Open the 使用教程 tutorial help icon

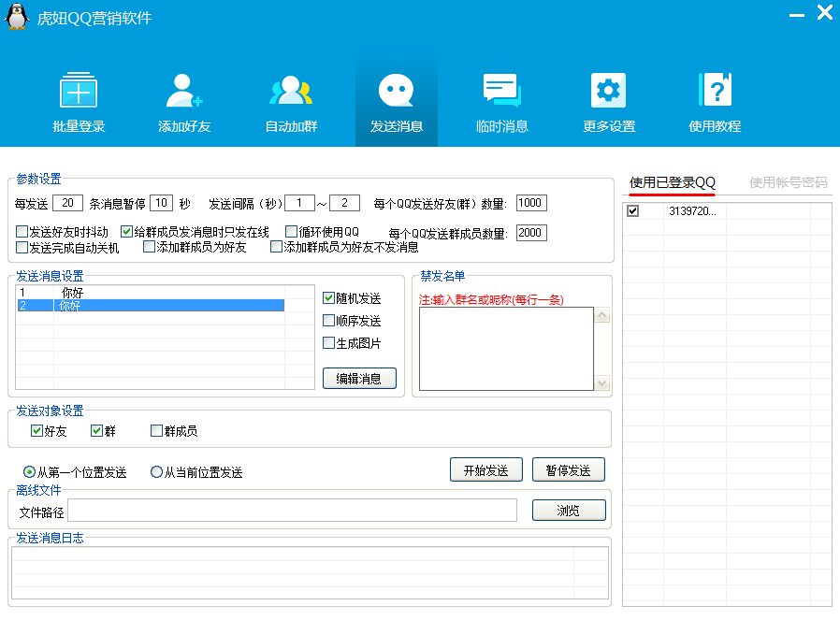(715, 101)
